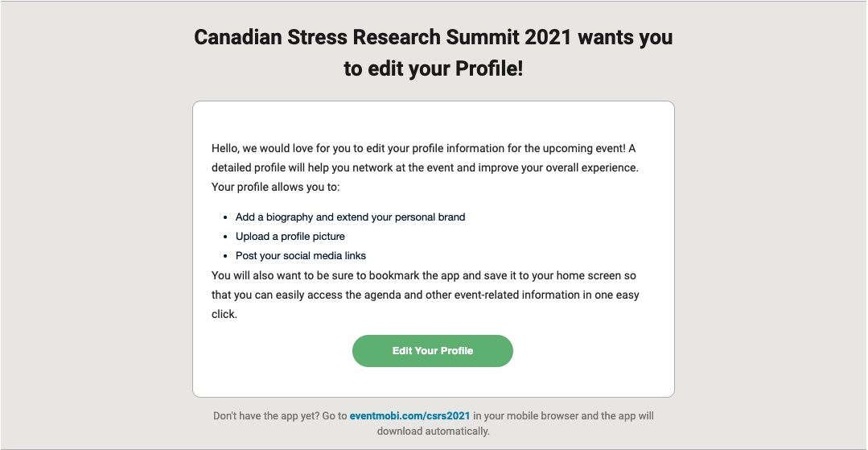Screen dimensions: 868x450
Task: Click the bullet dot beside "Upload a profile picture"
Action: click(224, 237)
